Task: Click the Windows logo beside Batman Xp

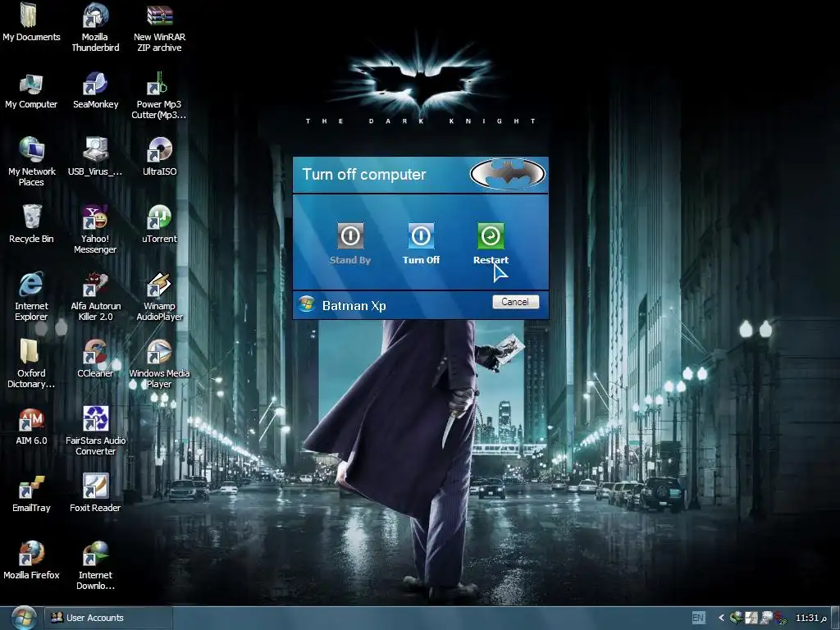Action: (x=307, y=304)
